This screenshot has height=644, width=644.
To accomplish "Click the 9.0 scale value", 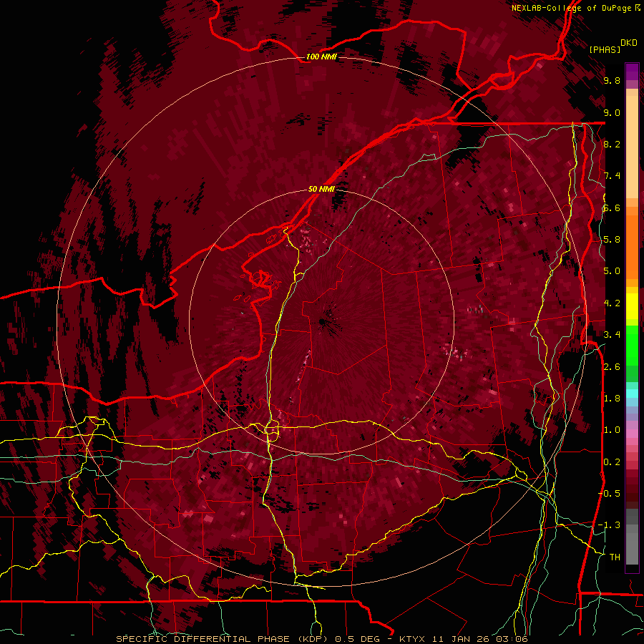I will (612, 112).
